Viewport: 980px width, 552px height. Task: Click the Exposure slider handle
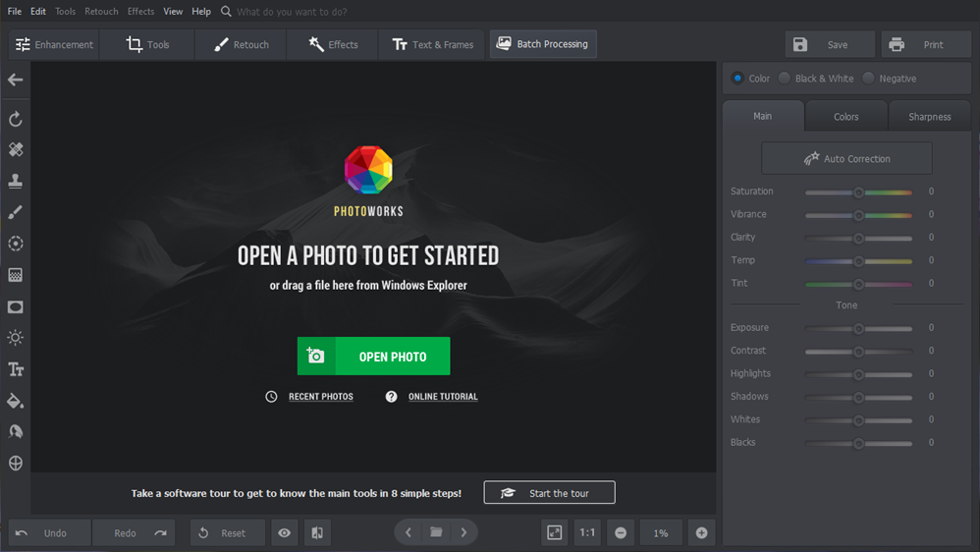coord(859,328)
